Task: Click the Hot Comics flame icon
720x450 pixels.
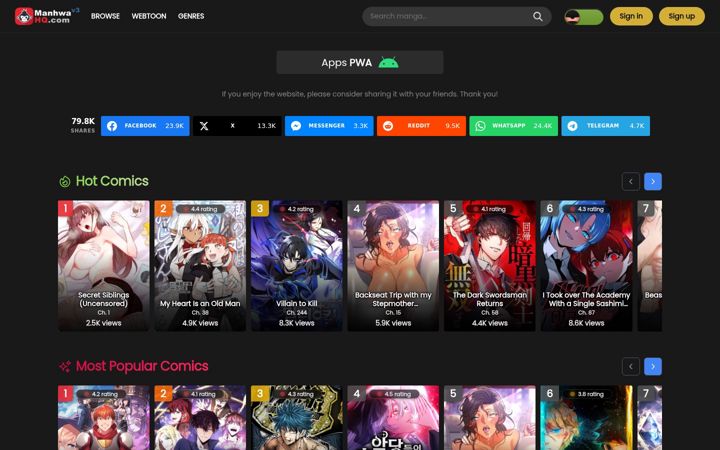Action: tap(65, 181)
